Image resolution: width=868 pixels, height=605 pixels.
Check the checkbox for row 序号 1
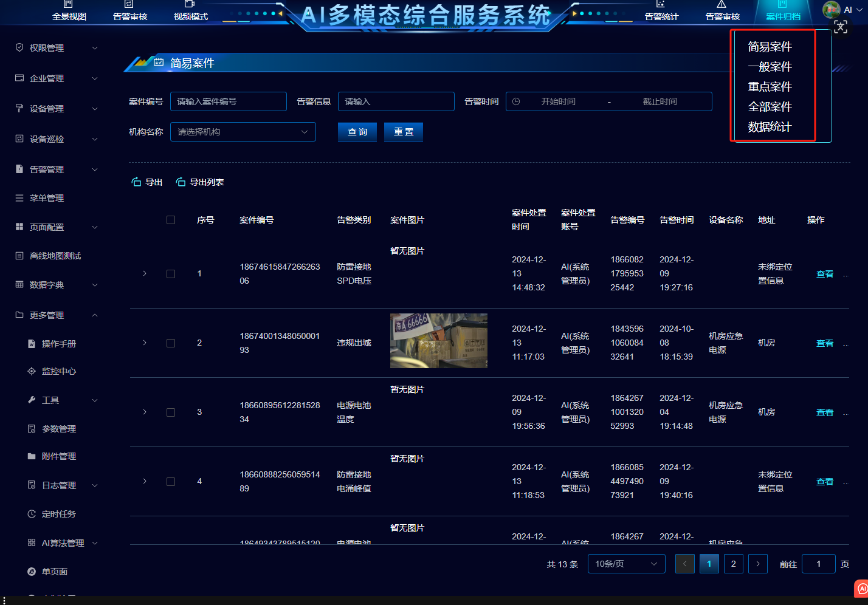(x=171, y=274)
